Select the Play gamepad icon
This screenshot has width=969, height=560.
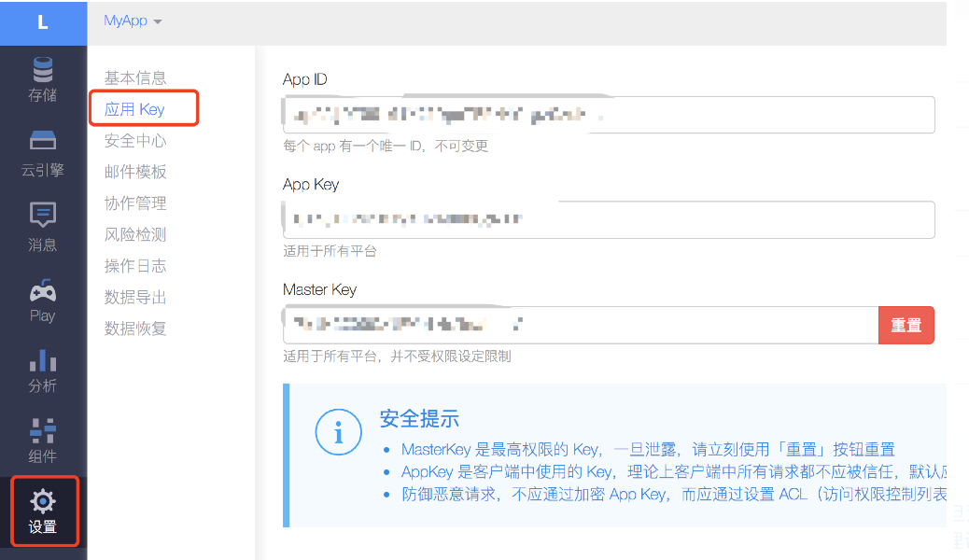[43, 290]
